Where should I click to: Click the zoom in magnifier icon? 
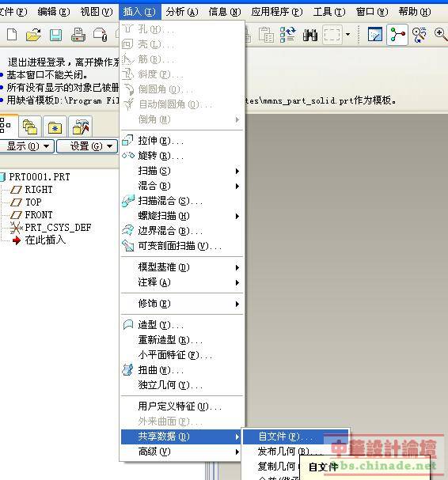tap(441, 34)
